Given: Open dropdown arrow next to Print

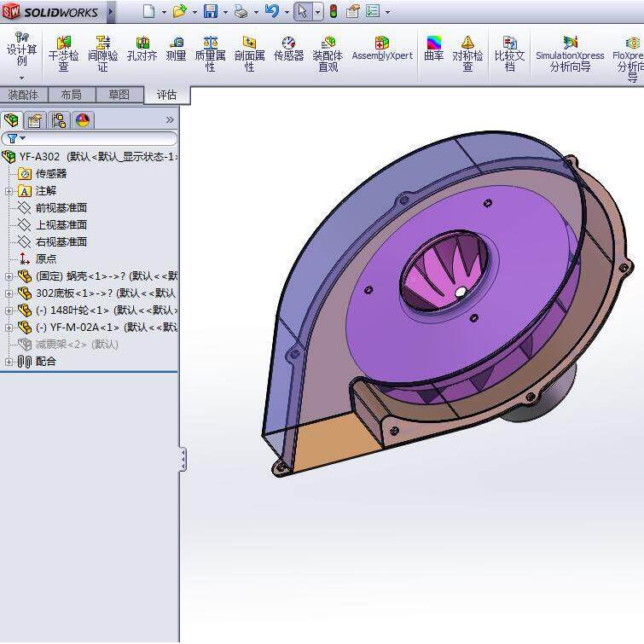Looking at the screenshot, I should point(256,12).
